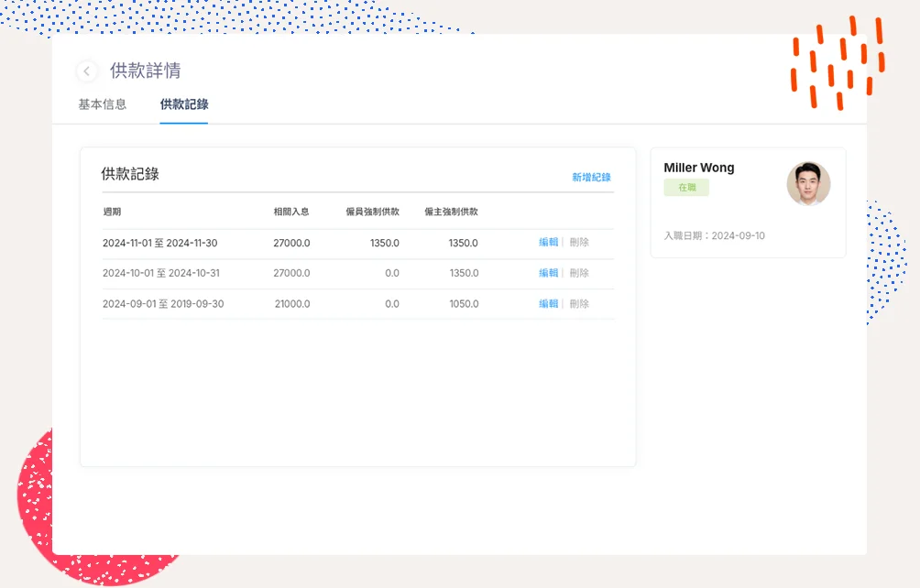Delete the 2024-09-01 至 2019-09-30 record

click(579, 304)
